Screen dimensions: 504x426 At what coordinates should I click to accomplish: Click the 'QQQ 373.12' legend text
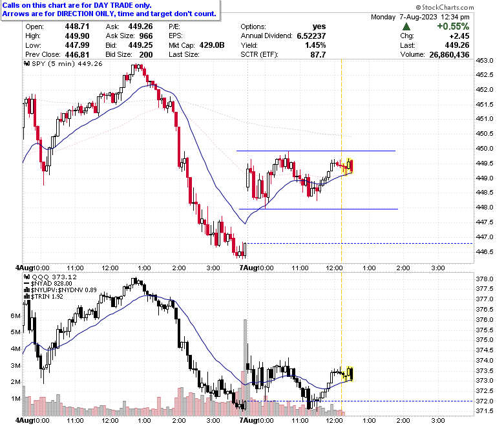click(54, 277)
